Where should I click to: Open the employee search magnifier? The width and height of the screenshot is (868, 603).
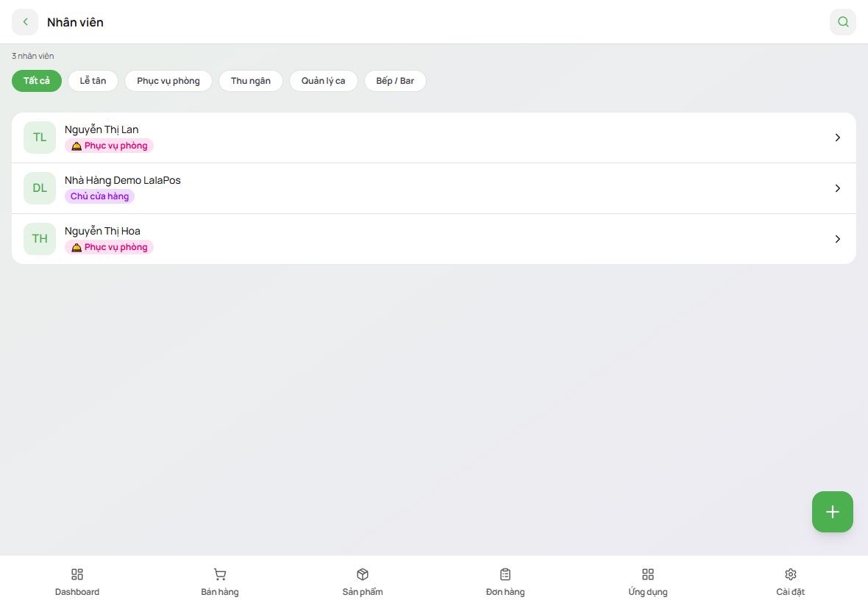coord(842,22)
